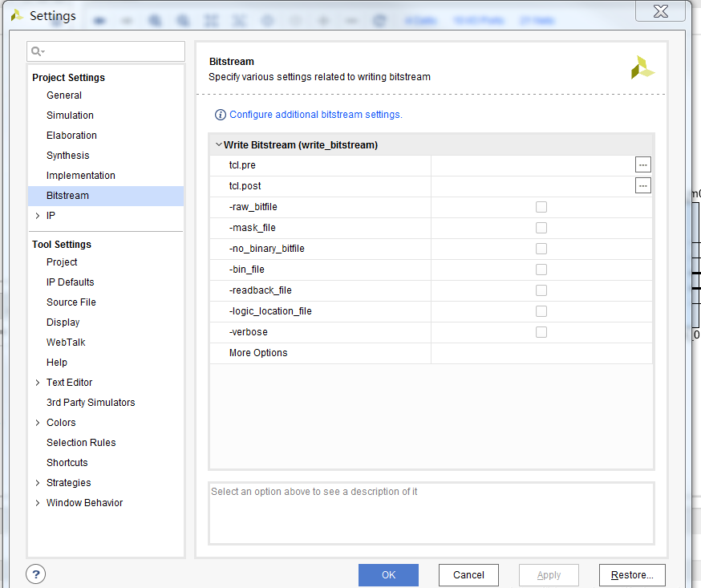
Task: Click the tcl.pre browse ellipsis button
Action: pos(642,165)
